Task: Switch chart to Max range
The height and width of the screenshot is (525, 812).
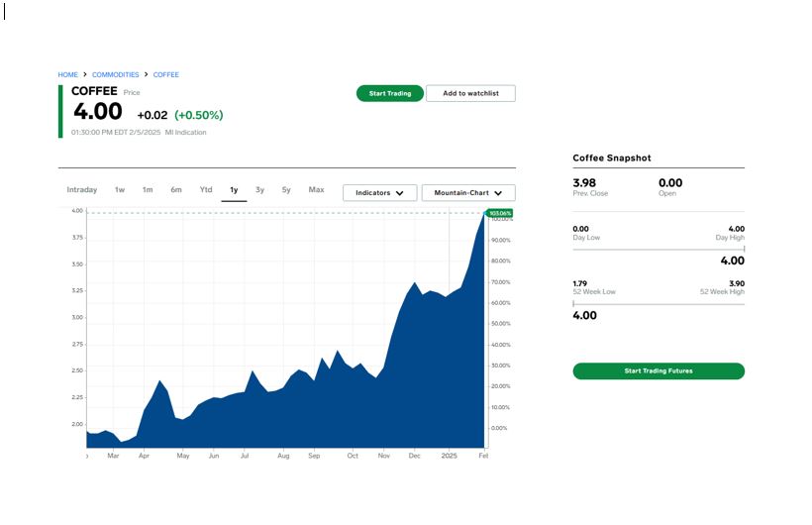Action: 317,189
